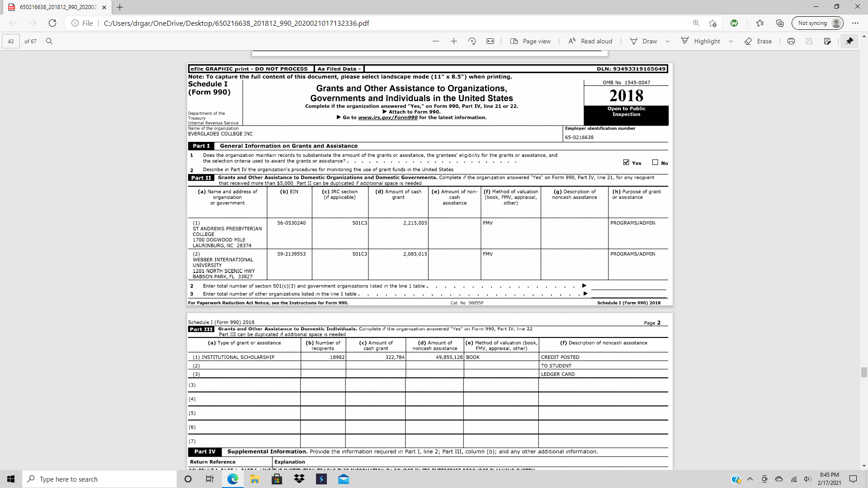Open Microsoft Store from taskbar
868x488 pixels.
tap(277, 479)
